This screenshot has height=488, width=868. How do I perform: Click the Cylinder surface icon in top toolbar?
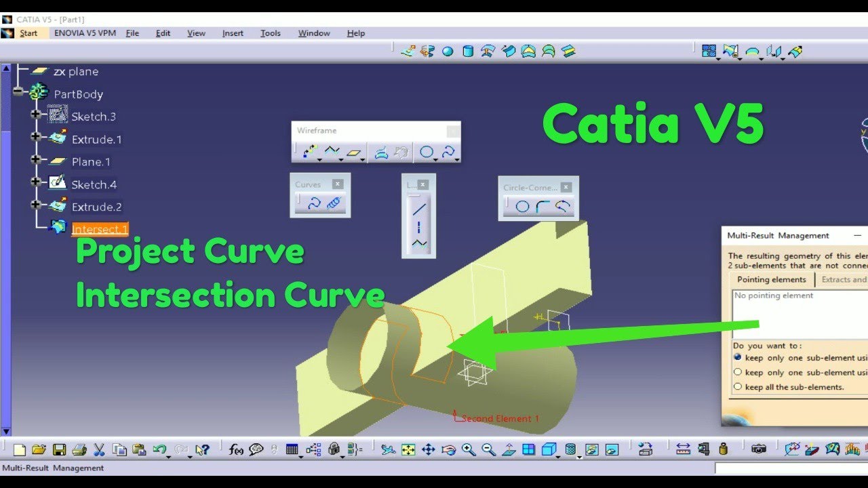click(x=468, y=51)
